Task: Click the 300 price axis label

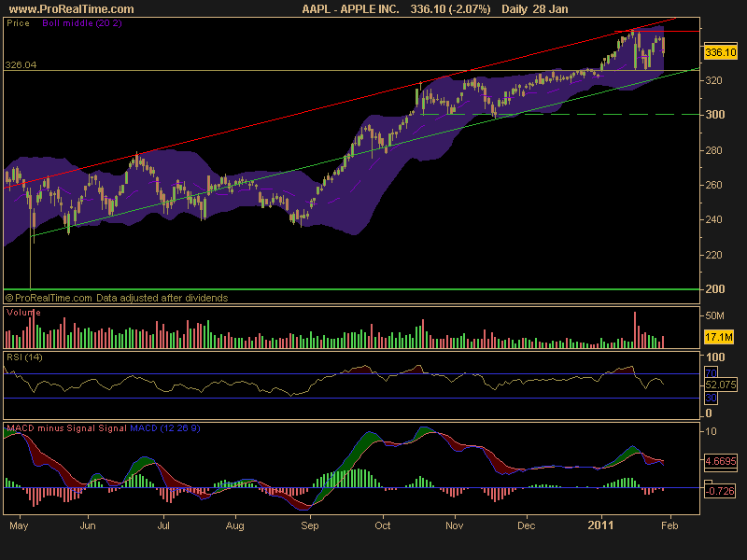Action: coord(714,115)
